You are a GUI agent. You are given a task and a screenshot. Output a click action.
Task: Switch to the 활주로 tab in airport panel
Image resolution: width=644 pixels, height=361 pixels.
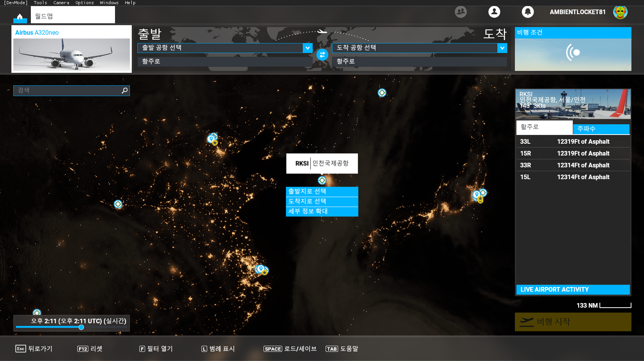coord(545,127)
